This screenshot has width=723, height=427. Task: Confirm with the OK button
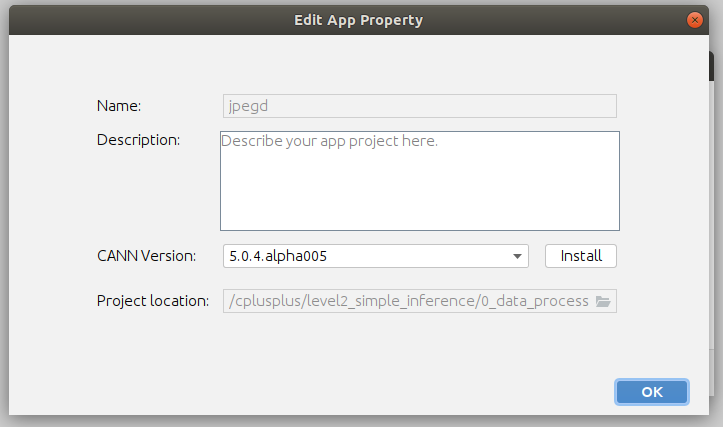pyautogui.click(x=651, y=392)
